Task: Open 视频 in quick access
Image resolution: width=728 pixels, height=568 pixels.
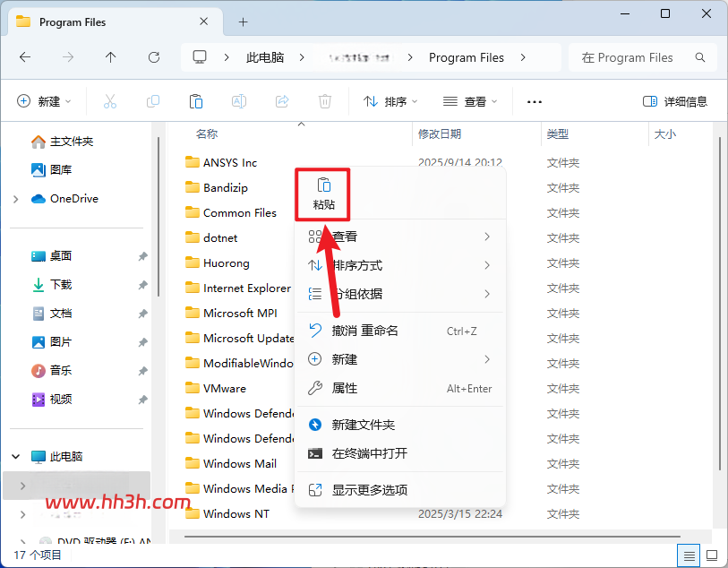Action: pos(52,400)
